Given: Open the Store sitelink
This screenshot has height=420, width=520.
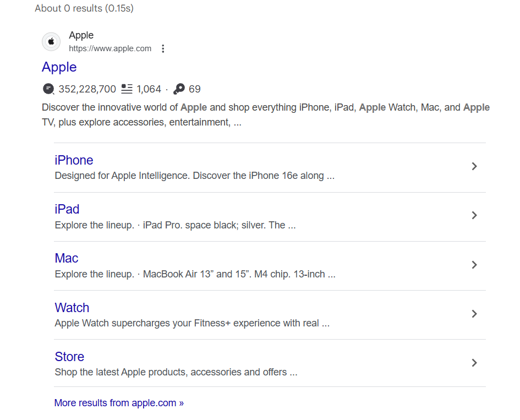Looking at the screenshot, I should point(69,357).
